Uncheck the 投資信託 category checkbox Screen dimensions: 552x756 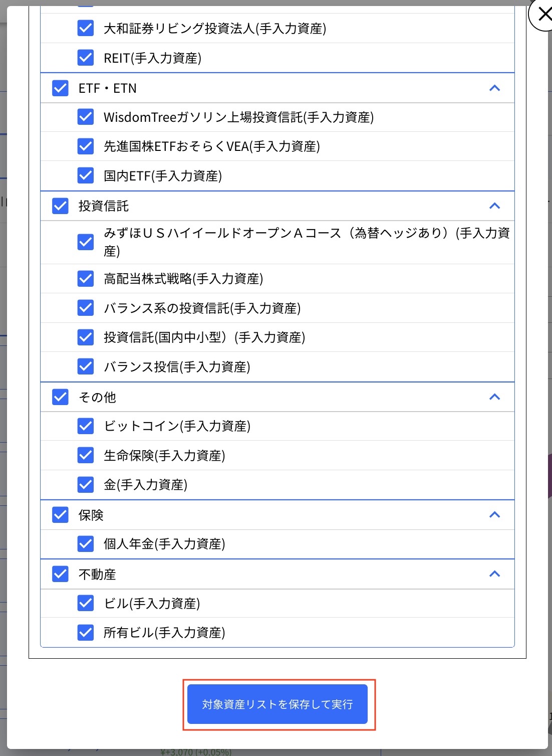pos(60,206)
